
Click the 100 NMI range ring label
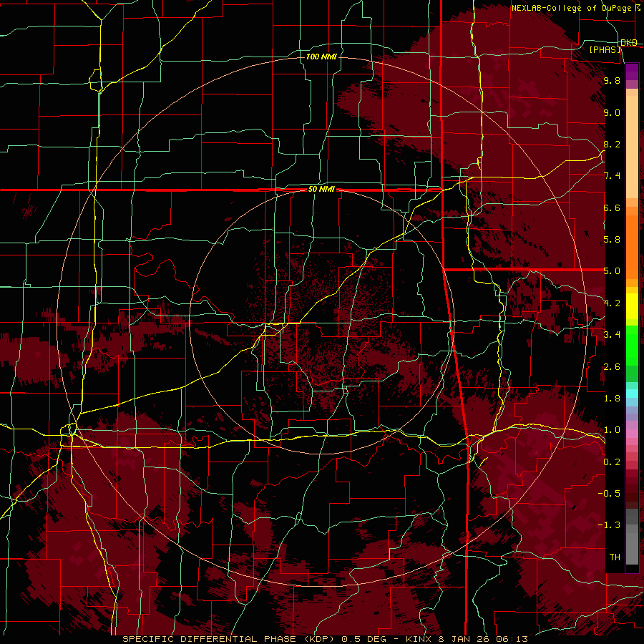click(321, 57)
